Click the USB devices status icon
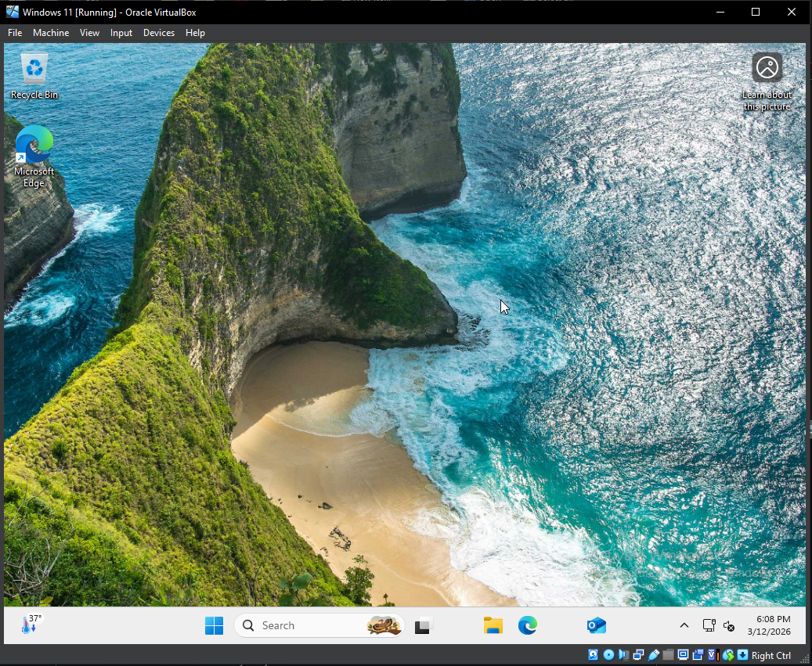The image size is (812, 666). [654, 655]
